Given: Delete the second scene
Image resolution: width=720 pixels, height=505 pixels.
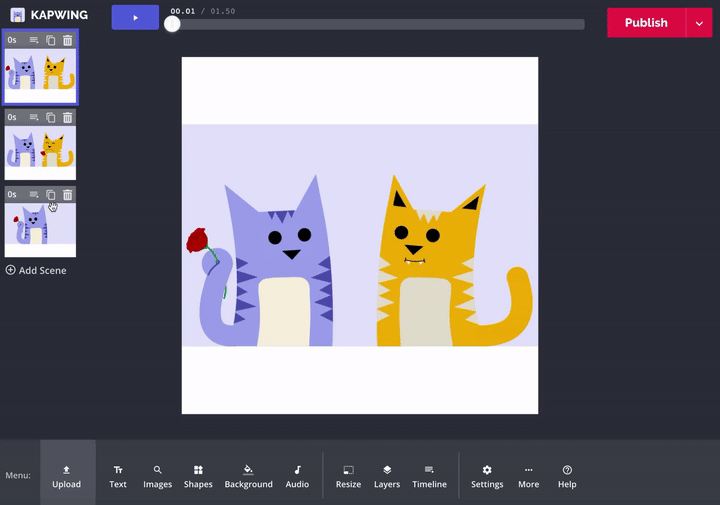Looking at the screenshot, I should point(68,117).
